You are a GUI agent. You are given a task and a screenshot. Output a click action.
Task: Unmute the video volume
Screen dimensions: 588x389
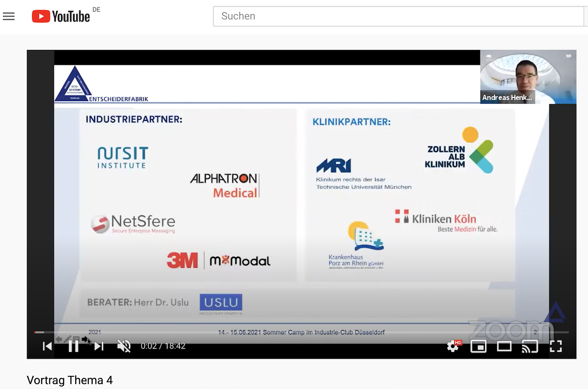[124, 346]
